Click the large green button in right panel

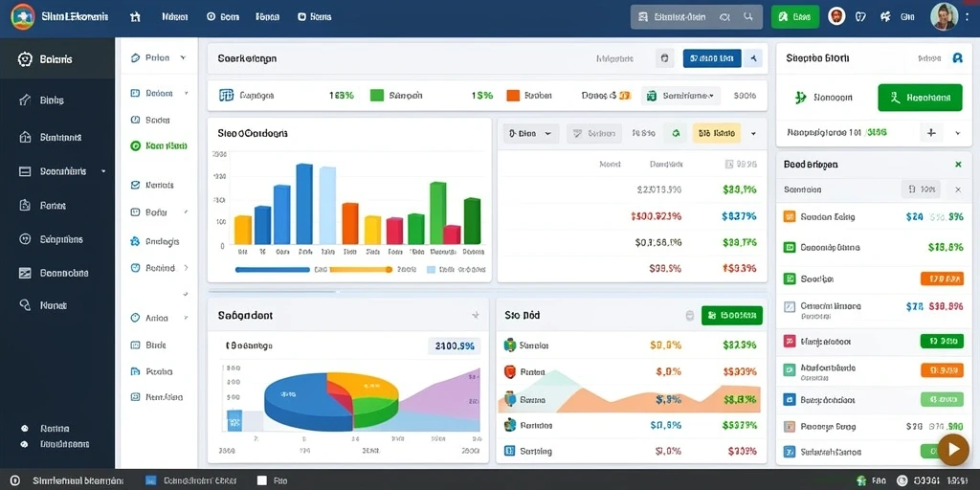click(x=920, y=98)
